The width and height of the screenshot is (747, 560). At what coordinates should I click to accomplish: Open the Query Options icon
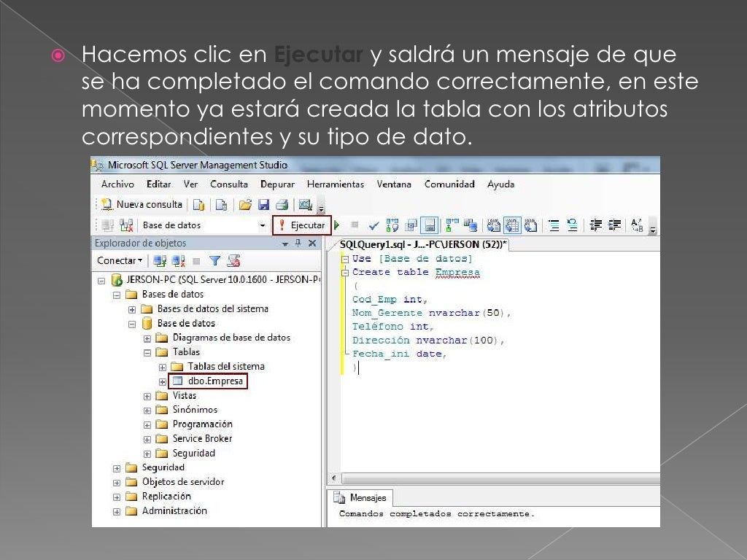pos(411,225)
